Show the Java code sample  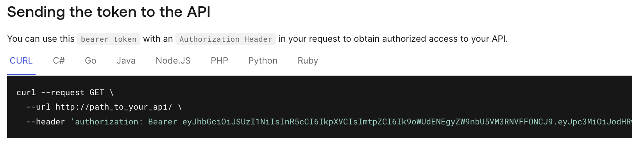(126, 61)
